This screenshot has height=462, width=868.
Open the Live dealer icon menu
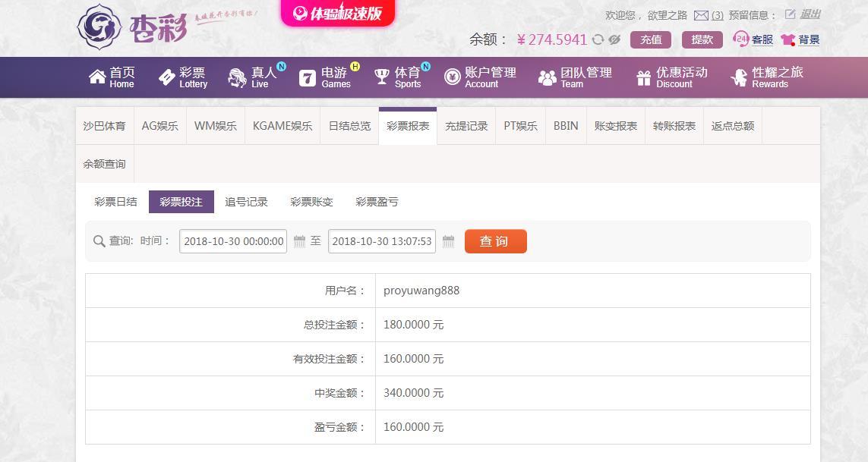click(238, 77)
